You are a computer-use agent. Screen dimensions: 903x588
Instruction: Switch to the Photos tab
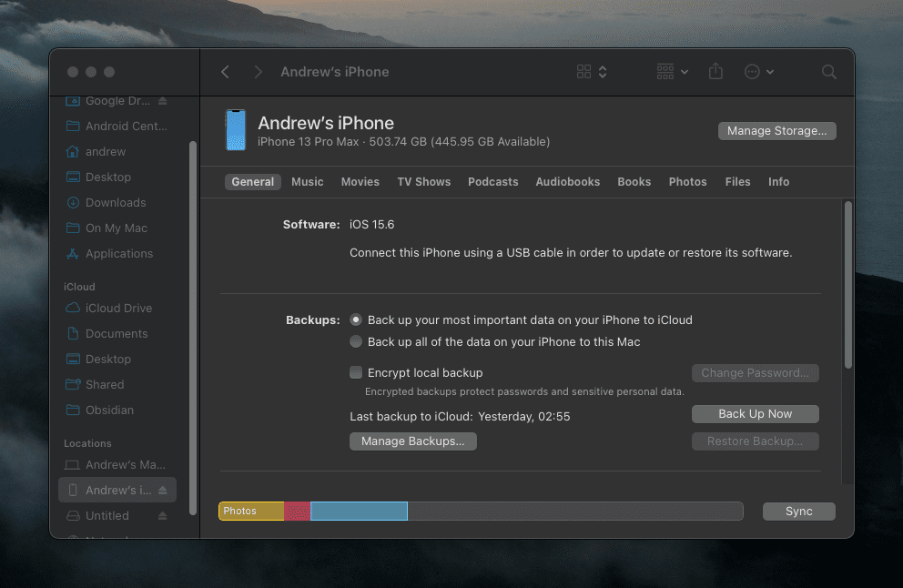tap(687, 182)
